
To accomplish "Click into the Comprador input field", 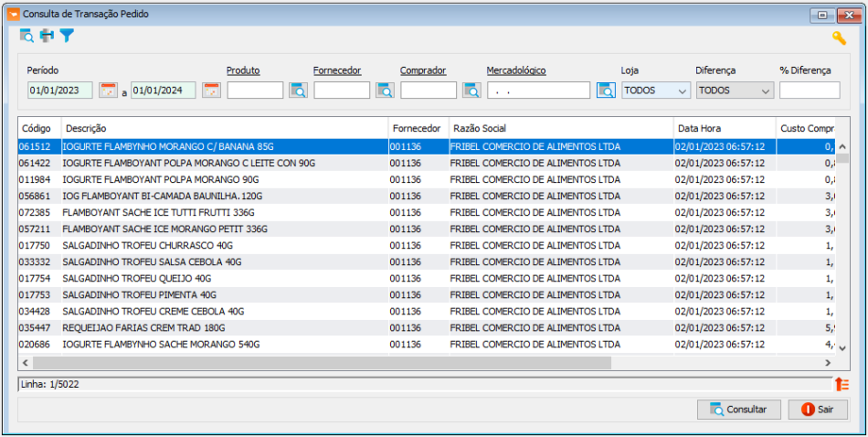I will coord(429,91).
